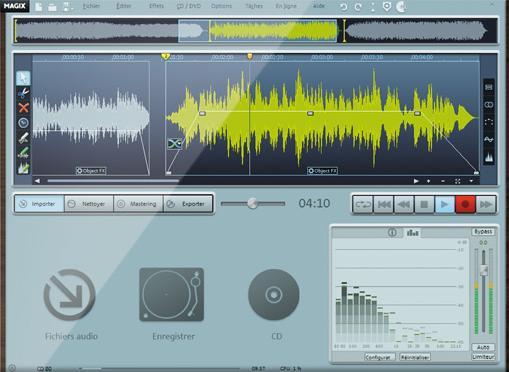Click the shield icon in top toolbar
Viewport: 509px width, 372px height.
[387, 6]
